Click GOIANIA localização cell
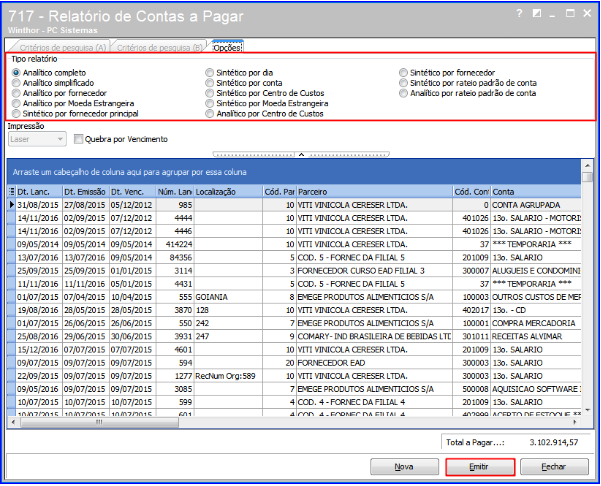 point(228,297)
